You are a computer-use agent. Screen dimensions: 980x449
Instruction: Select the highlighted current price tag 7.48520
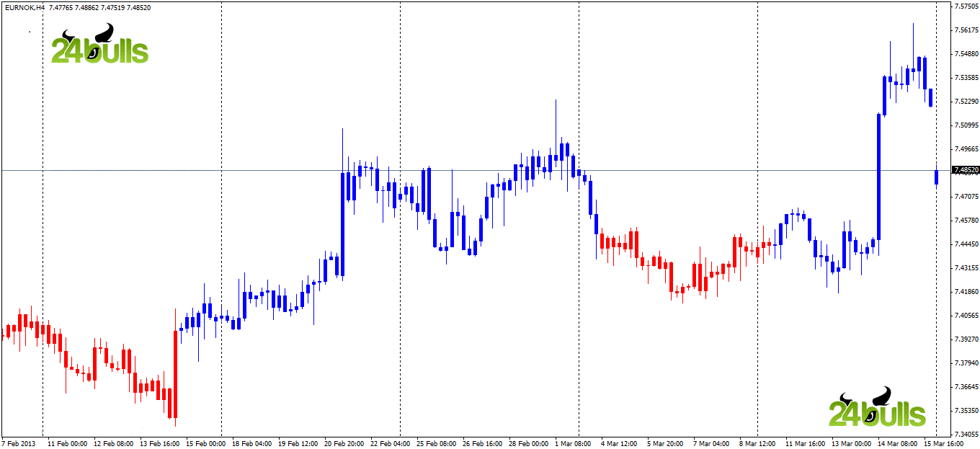966,171
